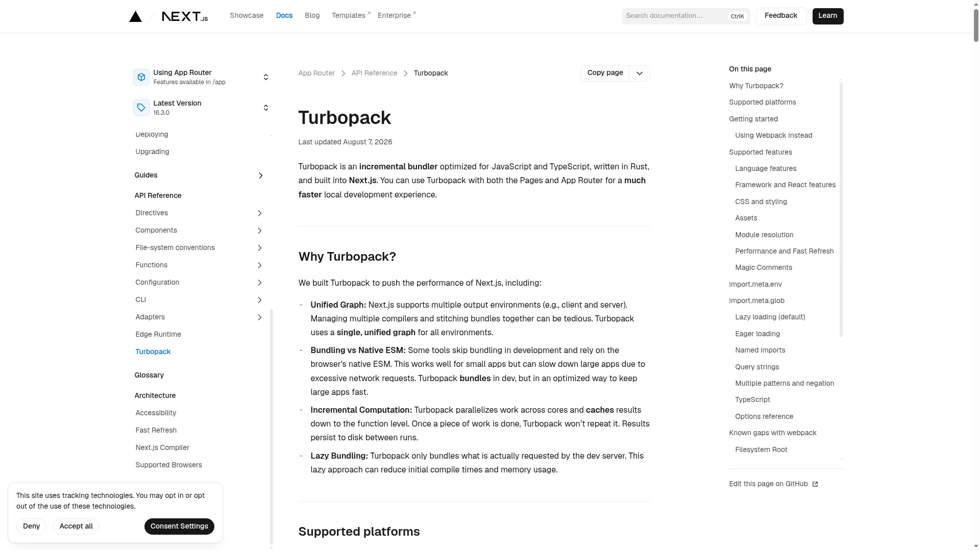The image size is (980, 551).
Task: Click the Learn button
Action: tap(828, 16)
